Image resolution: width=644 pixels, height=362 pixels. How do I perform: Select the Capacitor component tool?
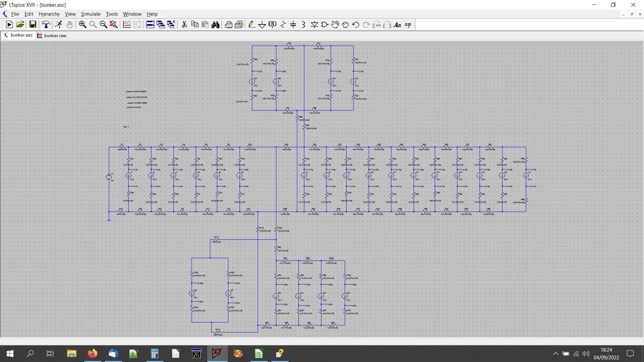(293, 25)
